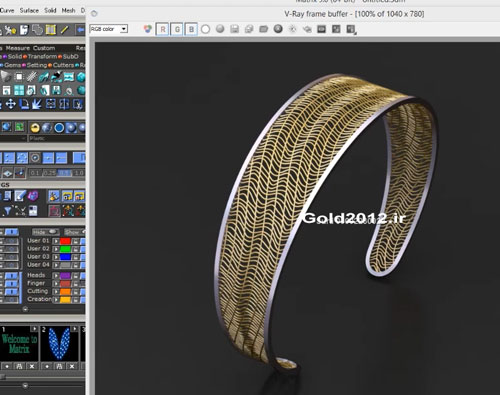Click the tools with yellow dot icon

click(10, 30)
